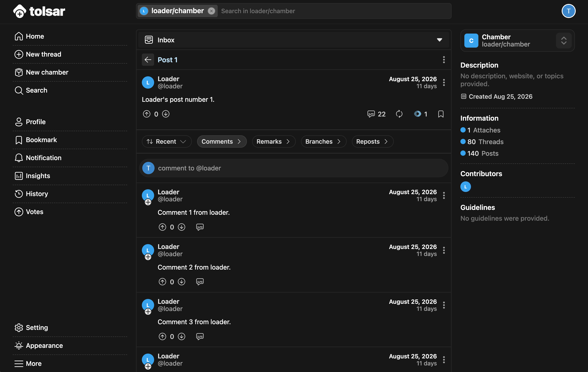
Task: Open Appearance options
Action: tap(70, 345)
